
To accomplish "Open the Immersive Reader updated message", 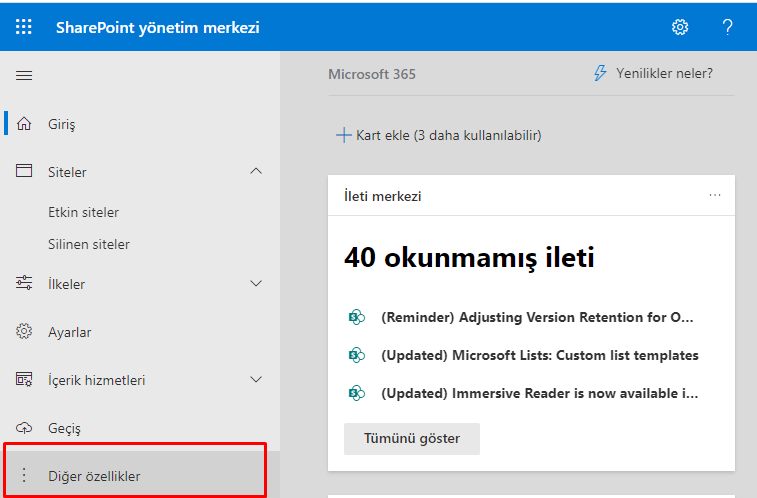I will tap(539, 393).
